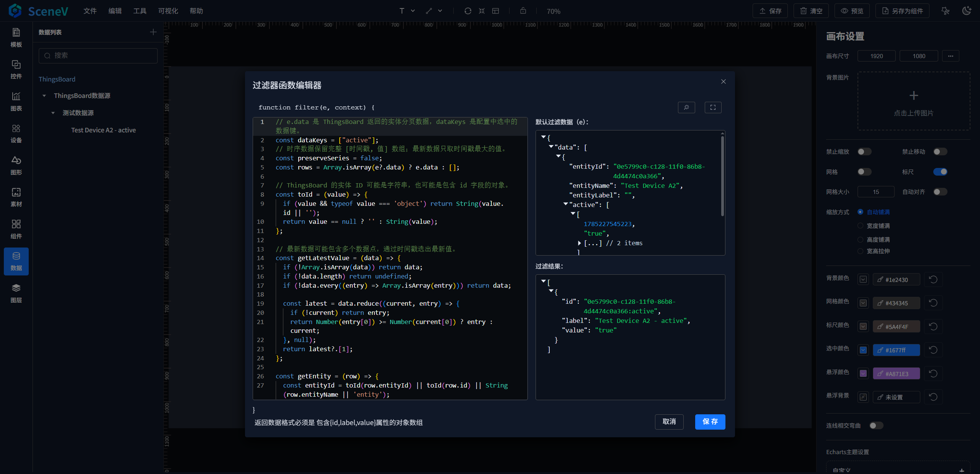Open the 编辑 menu
The height and width of the screenshot is (474, 980).
pyautogui.click(x=115, y=11)
